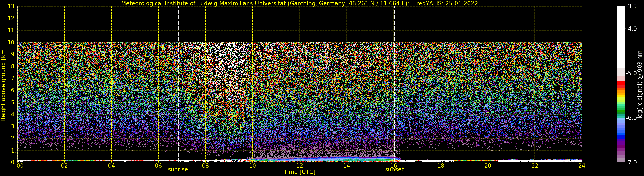Click time axis tick label '00'
Viewport: 644px width, 176px height.
[20, 166]
